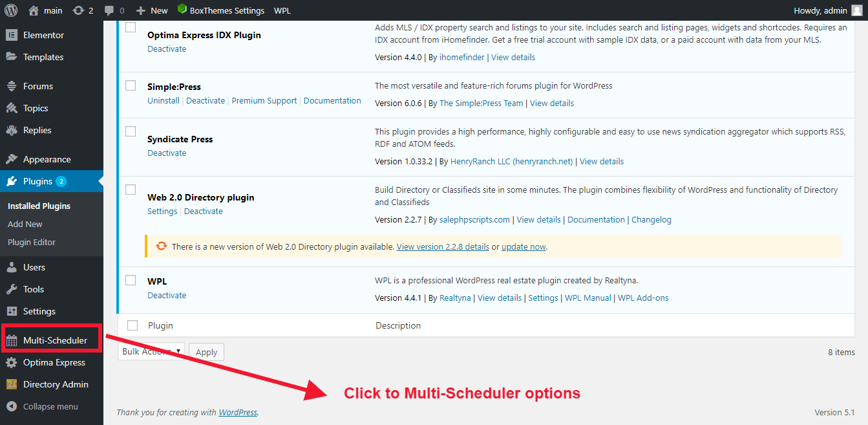Open WordPress link in the footer

(238, 412)
